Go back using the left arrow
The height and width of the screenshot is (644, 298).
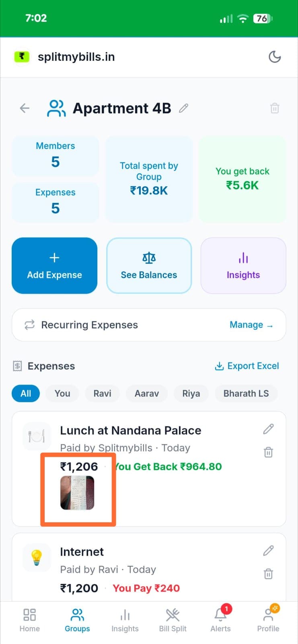tap(24, 108)
